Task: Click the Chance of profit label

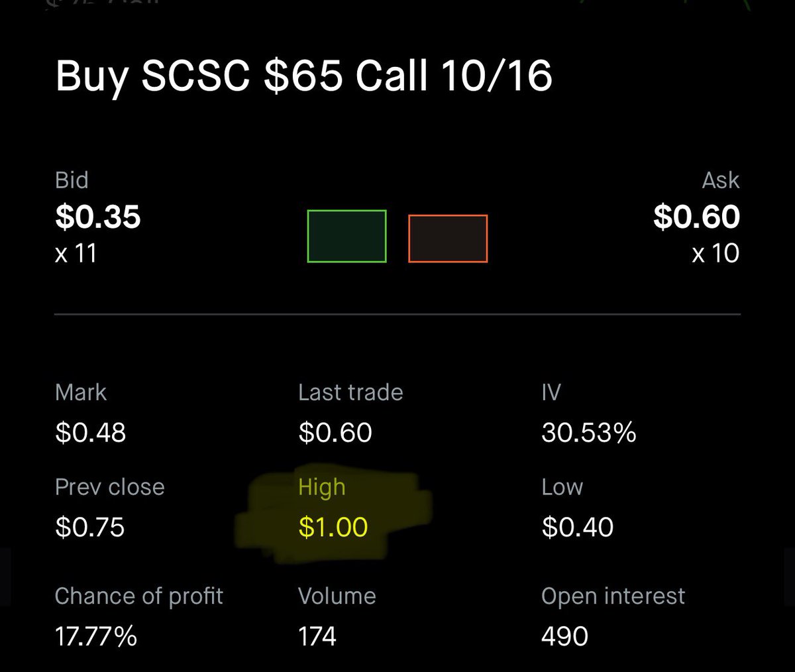Action: point(139,596)
